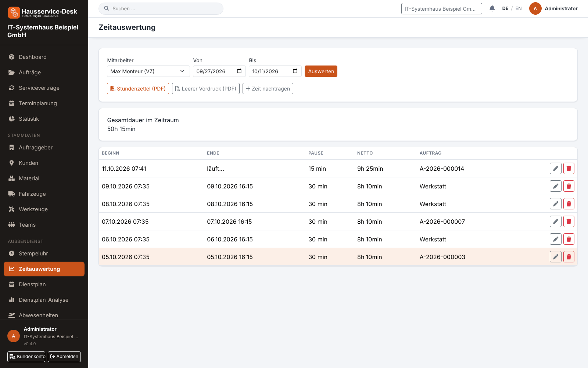Delete the A-2026-000003 time entry

pyautogui.click(x=569, y=257)
